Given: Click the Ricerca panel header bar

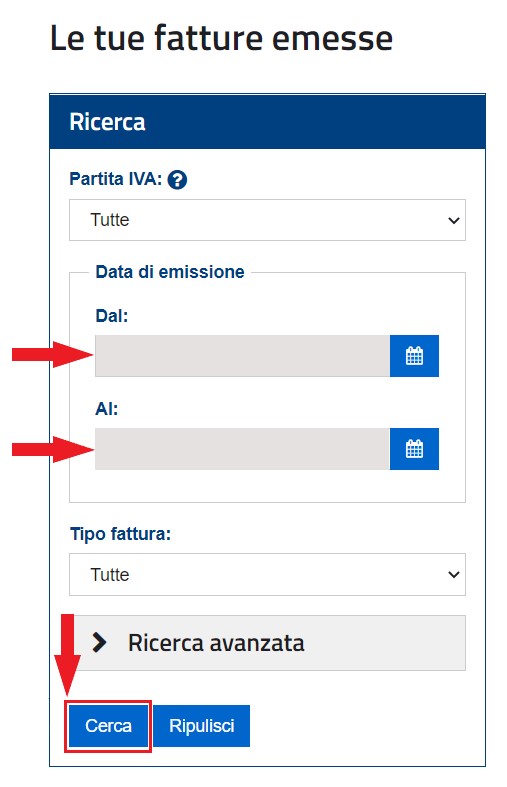Looking at the screenshot, I should click(267, 121).
